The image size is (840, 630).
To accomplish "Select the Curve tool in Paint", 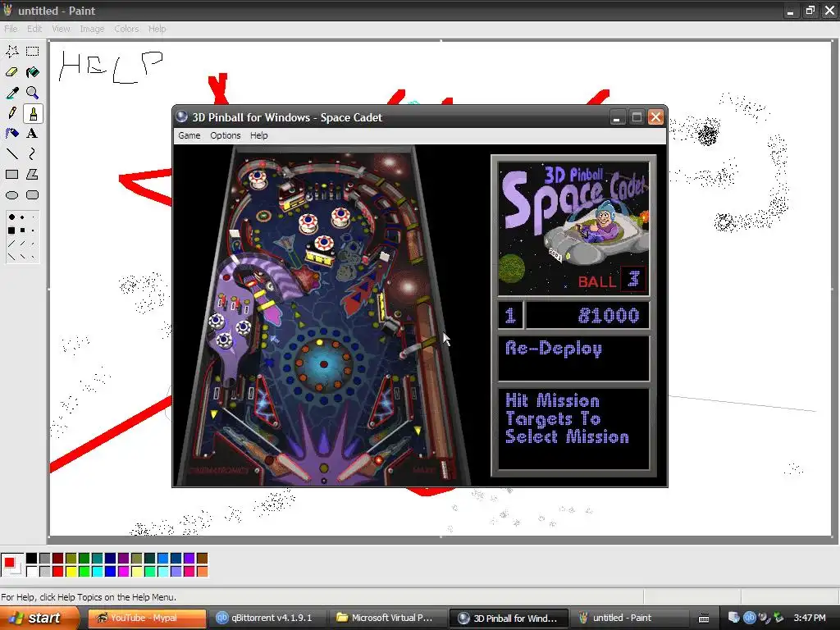I will click(33, 154).
